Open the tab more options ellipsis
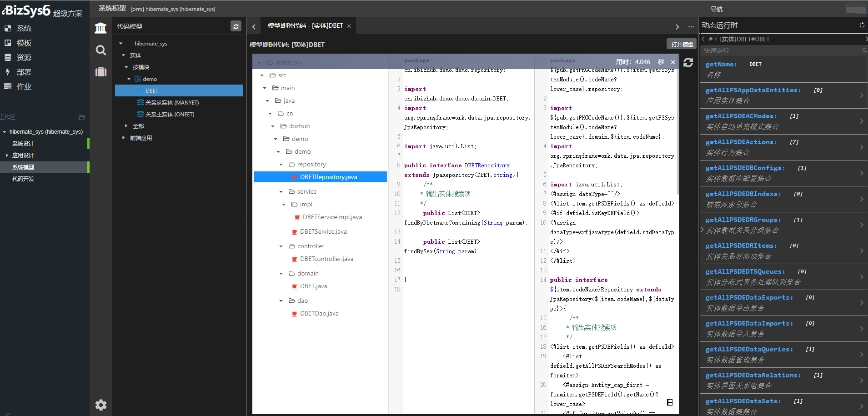Viewport: 868px width, 416px height. (691, 27)
